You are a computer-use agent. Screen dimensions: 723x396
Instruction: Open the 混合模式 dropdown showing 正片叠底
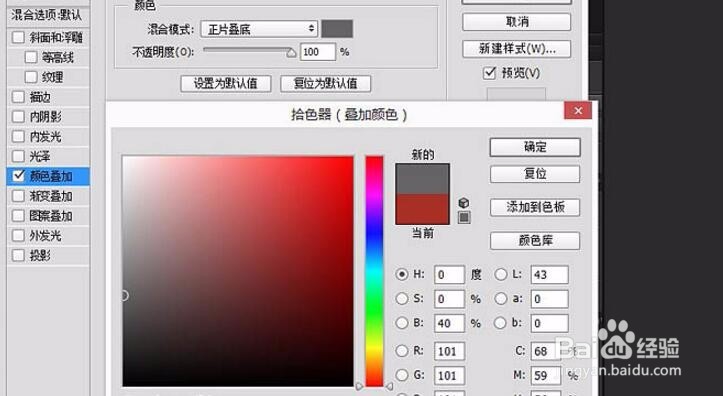click(259, 29)
